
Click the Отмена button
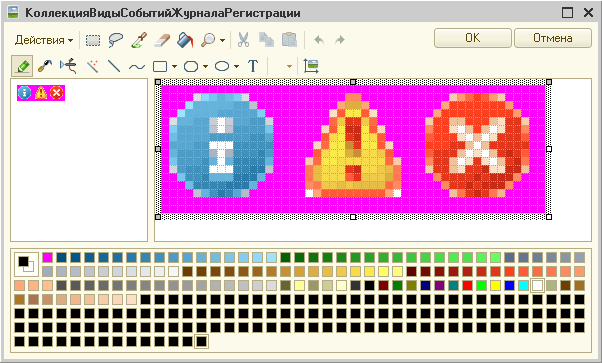click(552, 38)
